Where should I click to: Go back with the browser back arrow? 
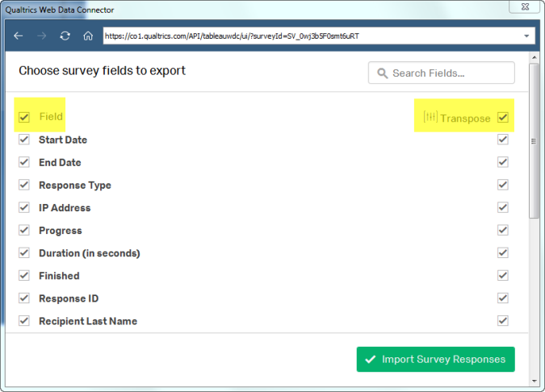(19, 35)
